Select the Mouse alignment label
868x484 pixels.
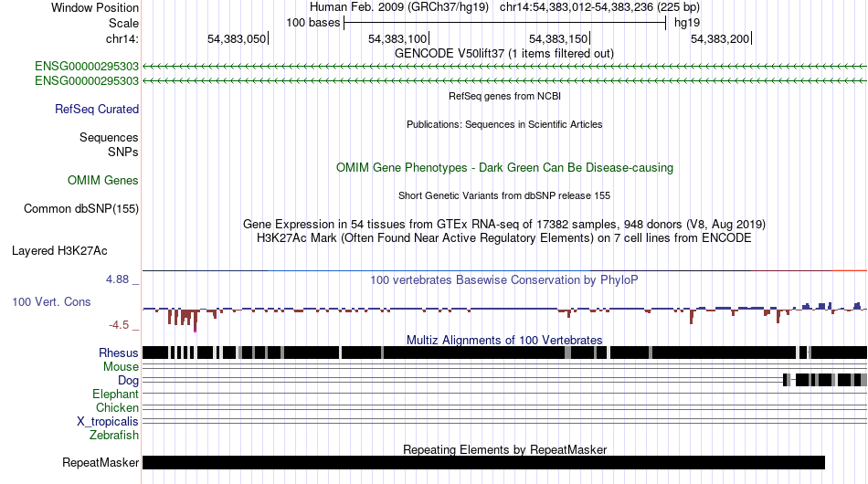[x=121, y=367]
